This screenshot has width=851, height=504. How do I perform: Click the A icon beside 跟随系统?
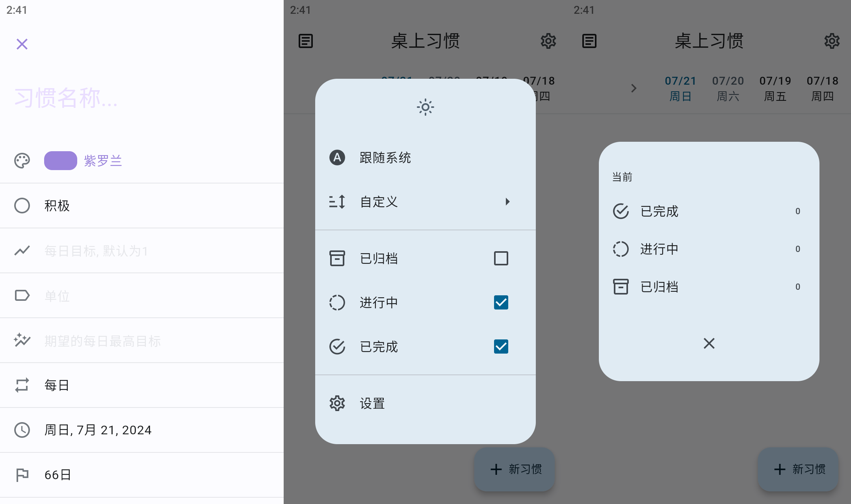[337, 157]
